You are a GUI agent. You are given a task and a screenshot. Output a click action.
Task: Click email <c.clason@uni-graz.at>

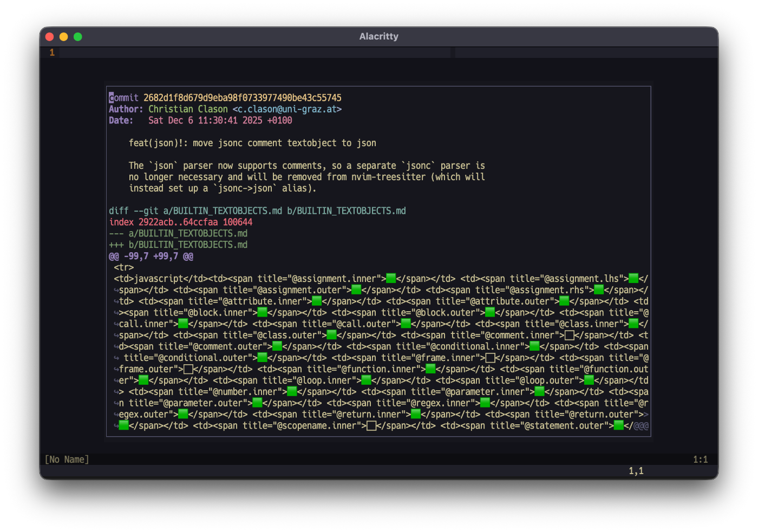[287, 109]
